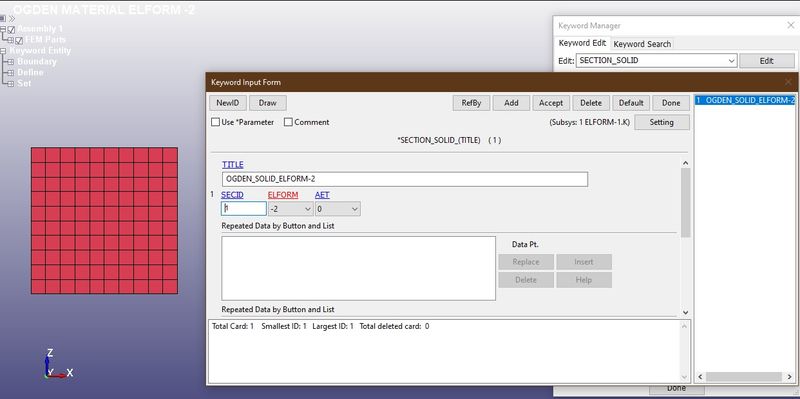
Task: Expand the Boundary tree node
Action: click(x=10, y=62)
